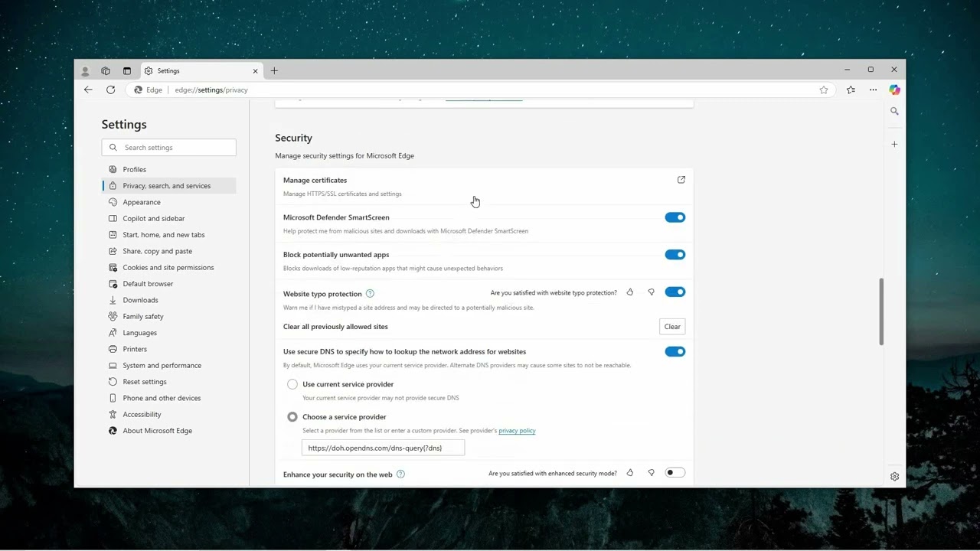Go to Downloads settings

tap(168, 300)
